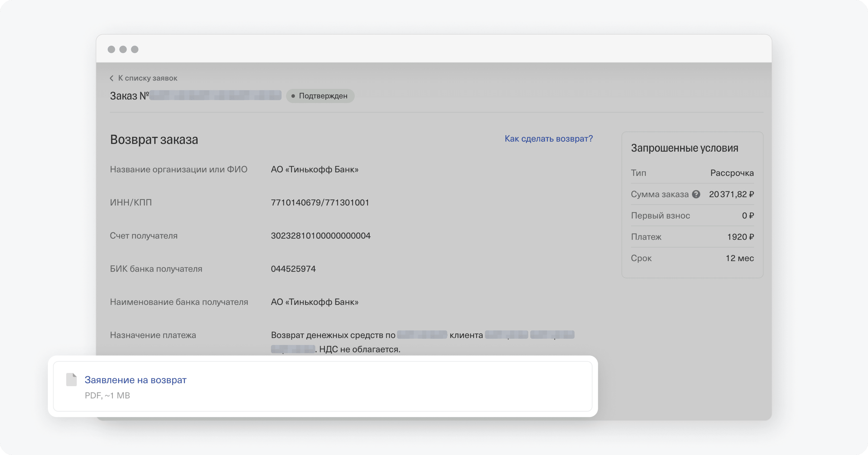Viewport: 868px width, 455px height.
Task: Click the Название организации или ФИО label
Action: [179, 169]
